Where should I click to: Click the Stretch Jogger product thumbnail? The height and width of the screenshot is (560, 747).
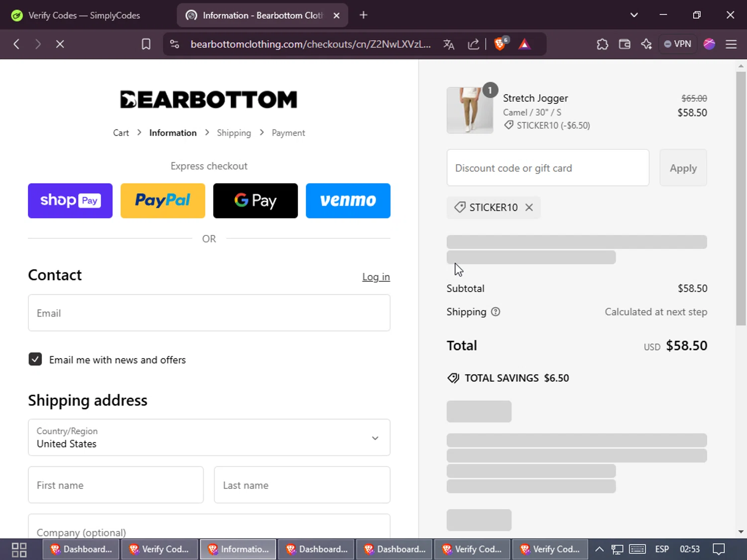[x=470, y=111]
